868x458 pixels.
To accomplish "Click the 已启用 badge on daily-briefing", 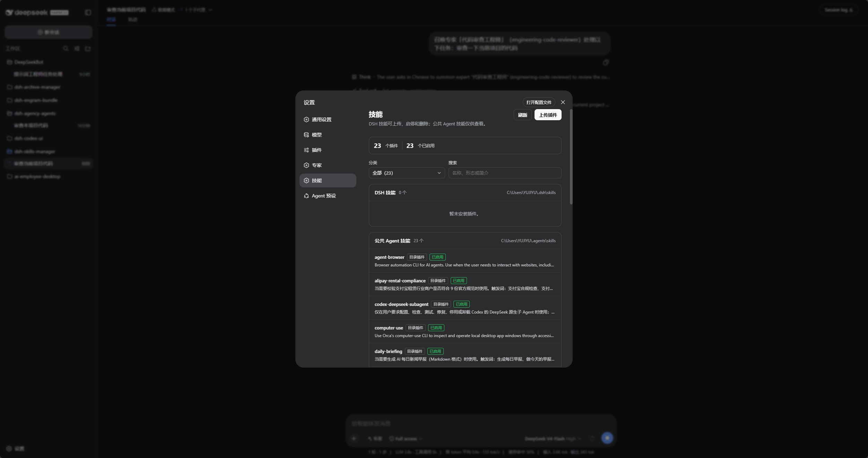I will coord(435,351).
